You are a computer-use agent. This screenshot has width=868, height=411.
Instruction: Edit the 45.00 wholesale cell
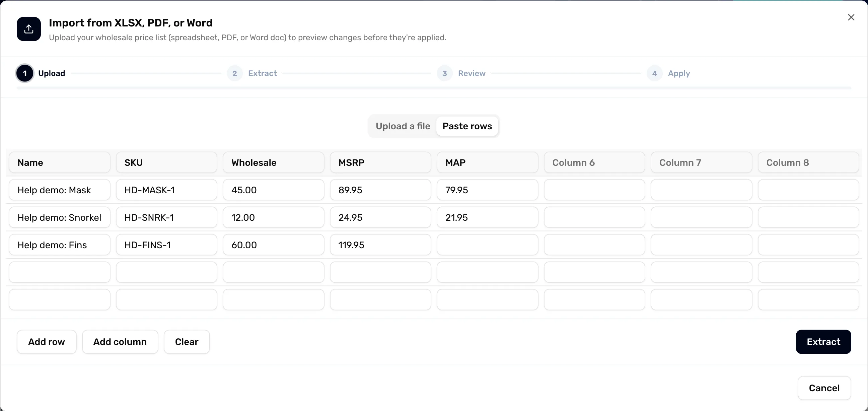pyautogui.click(x=273, y=190)
